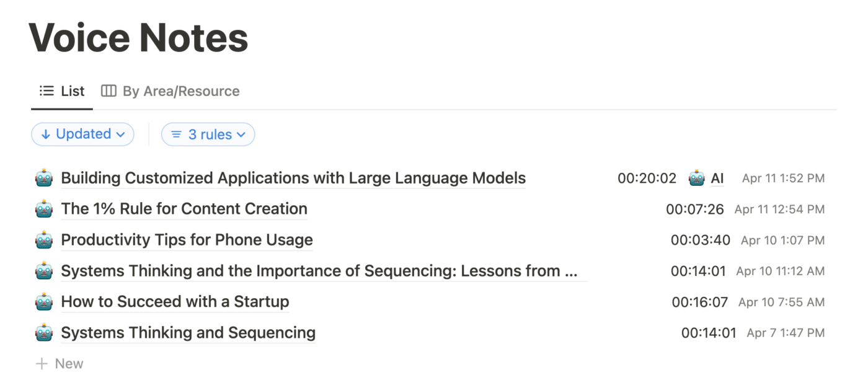The width and height of the screenshot is (868, 383).
Task: Open Building Customized Applications with Large Language Models
Action: [293, 178]
